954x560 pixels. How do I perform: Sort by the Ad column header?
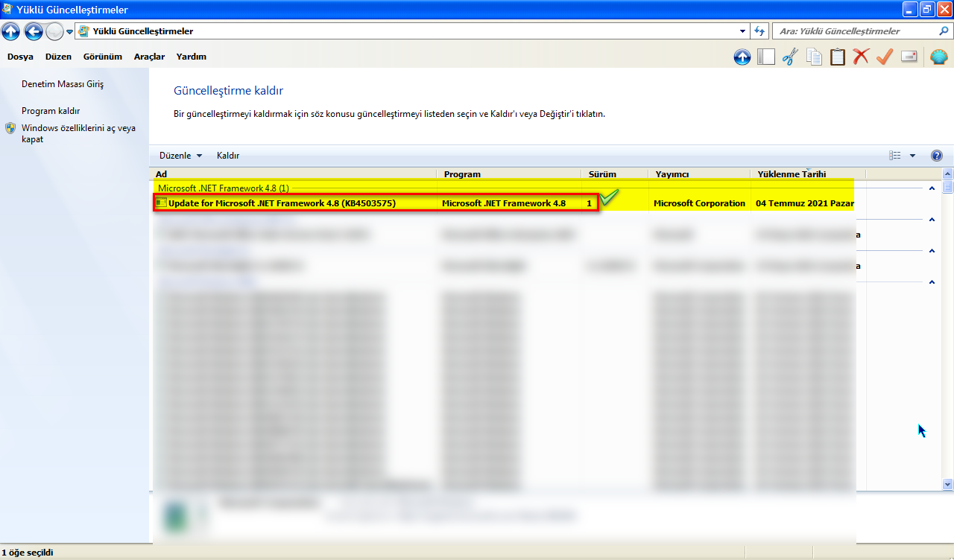point(294,174)
